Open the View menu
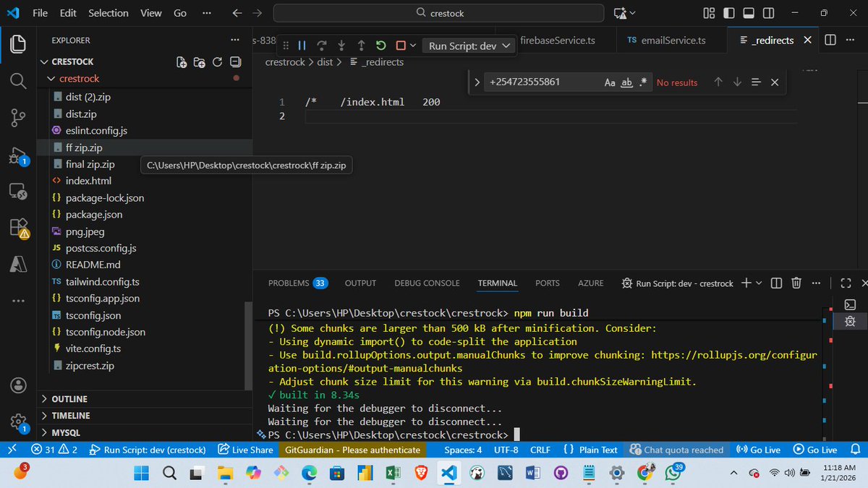The height and width of the screenshot is (488, 868). 150,13
